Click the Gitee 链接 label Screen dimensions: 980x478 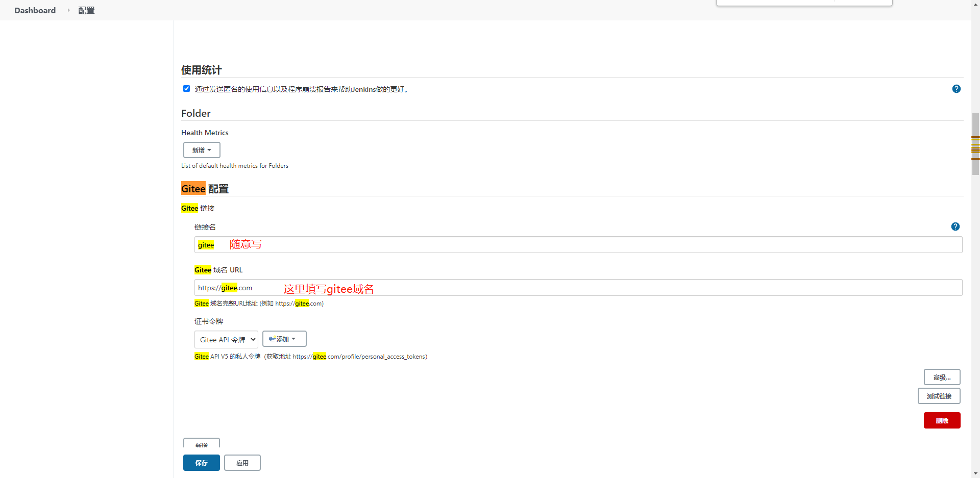point(198,208)
